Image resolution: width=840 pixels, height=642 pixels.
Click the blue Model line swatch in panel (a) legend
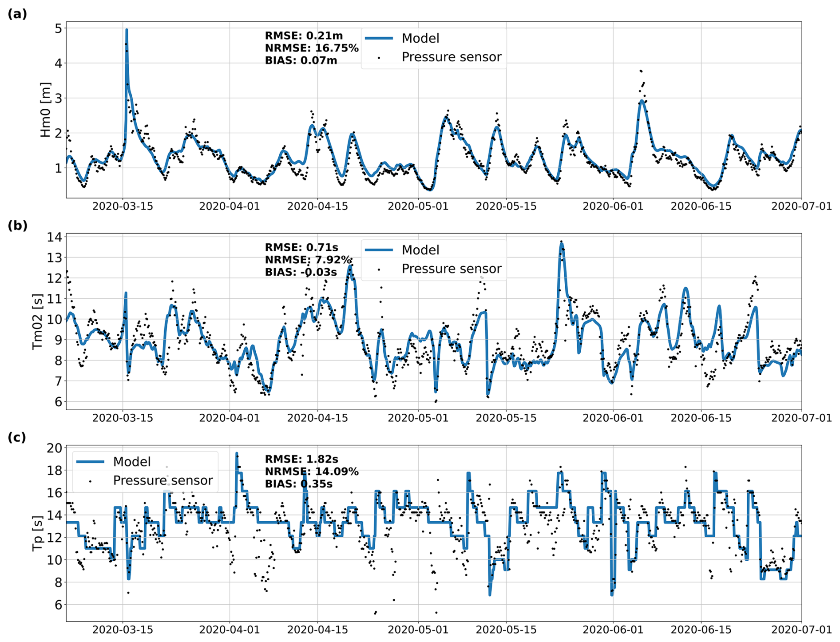(379, 39)
